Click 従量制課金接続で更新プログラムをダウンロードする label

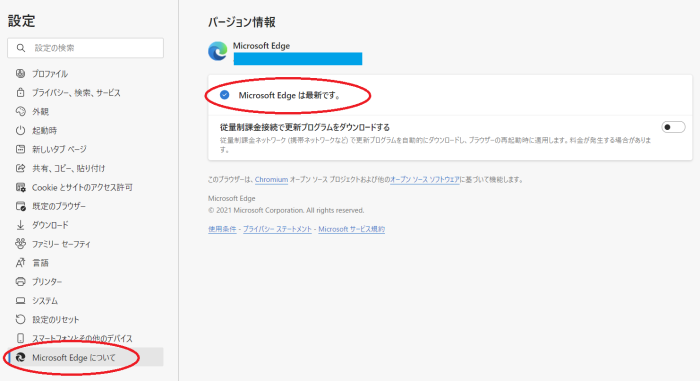(x=304, y=127)
